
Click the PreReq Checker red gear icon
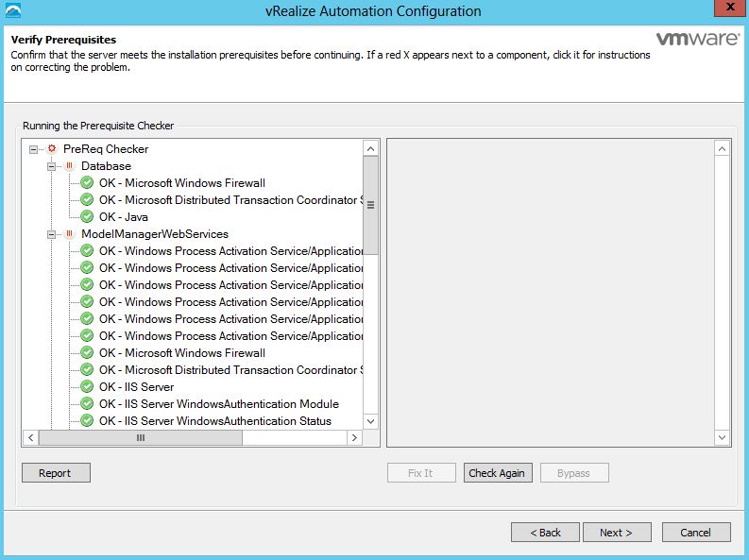tap(52, 149)
